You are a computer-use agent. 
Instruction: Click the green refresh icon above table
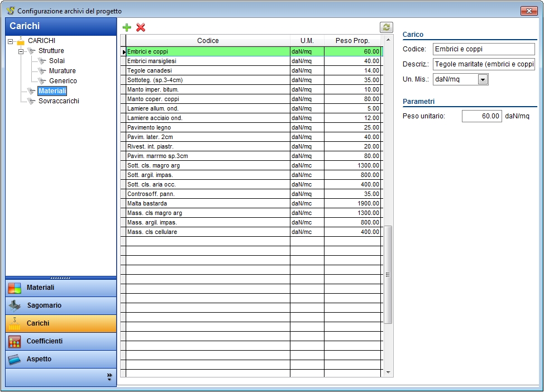(x=386, y=27)
